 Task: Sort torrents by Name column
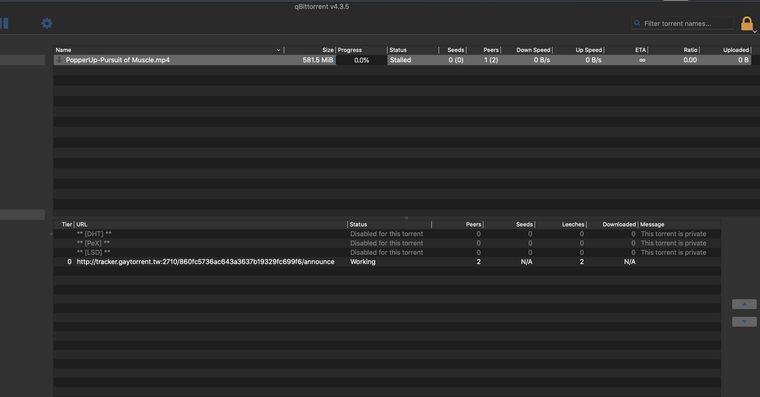[x=63, y=50]
